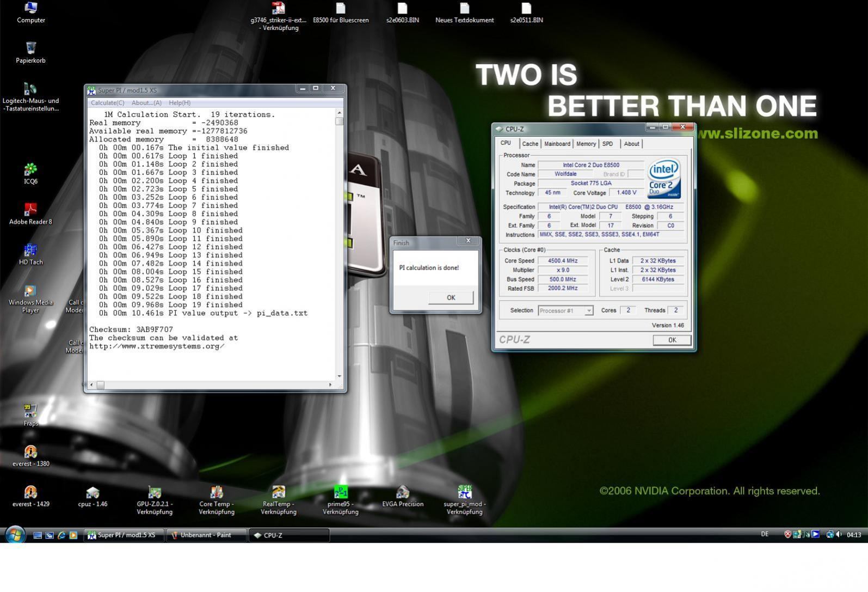Open the everest - 1429 icon

(x=31, y=496)
